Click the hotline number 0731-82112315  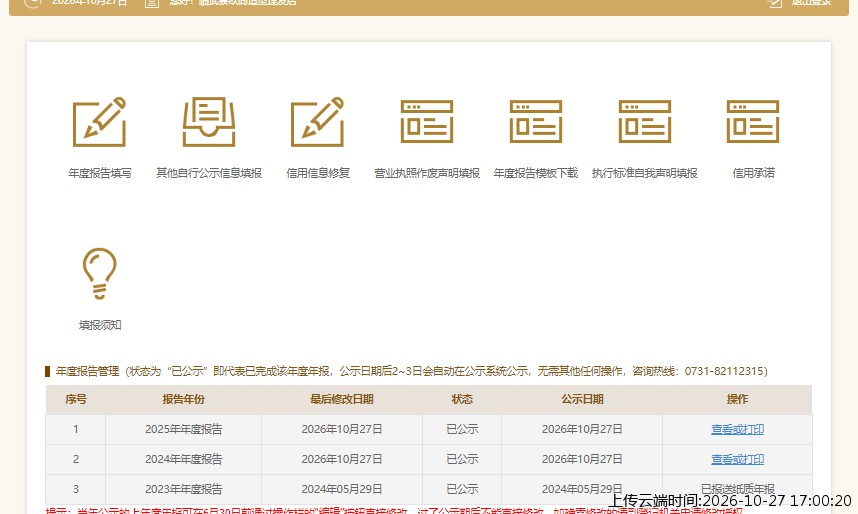[723, 371]
